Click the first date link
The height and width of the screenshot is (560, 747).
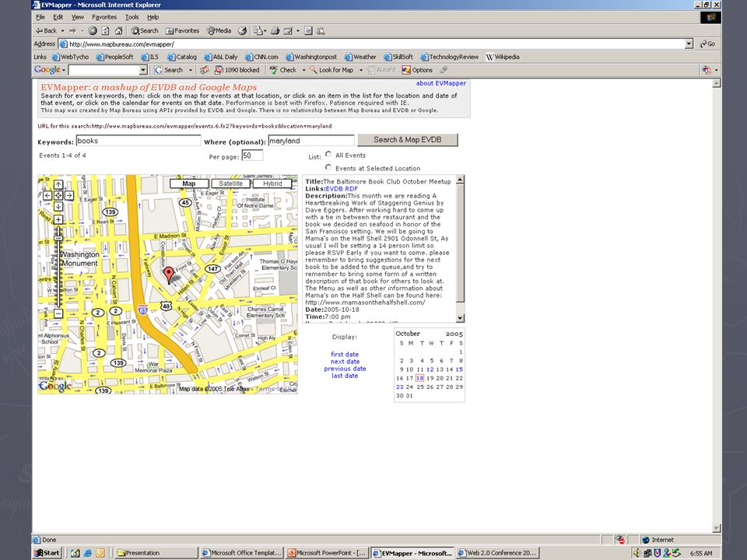pyautogui.click(x=345, y=355)
